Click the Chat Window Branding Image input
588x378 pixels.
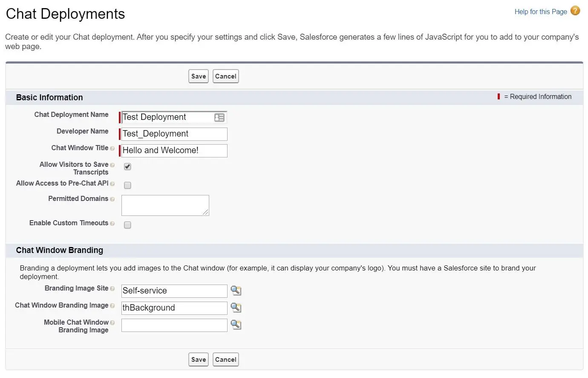[x=174, y=308]
